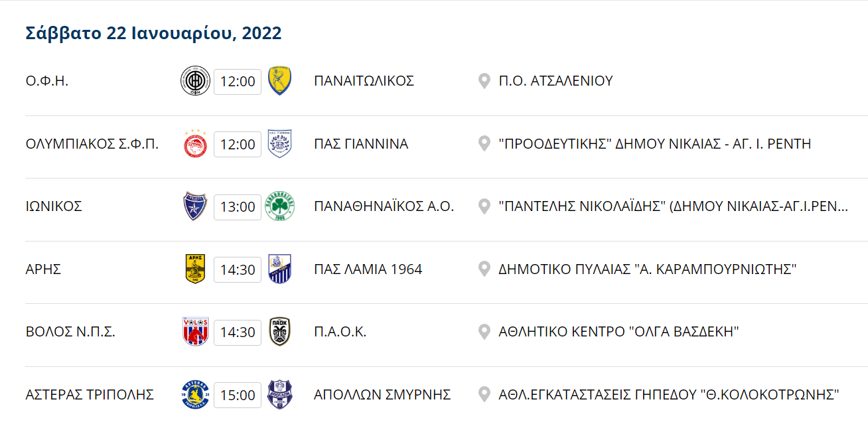
Task: Open the ΠΑΝΑΙΤΩΛΙΚΟΣ team name
Action: [x=364, y=81]
